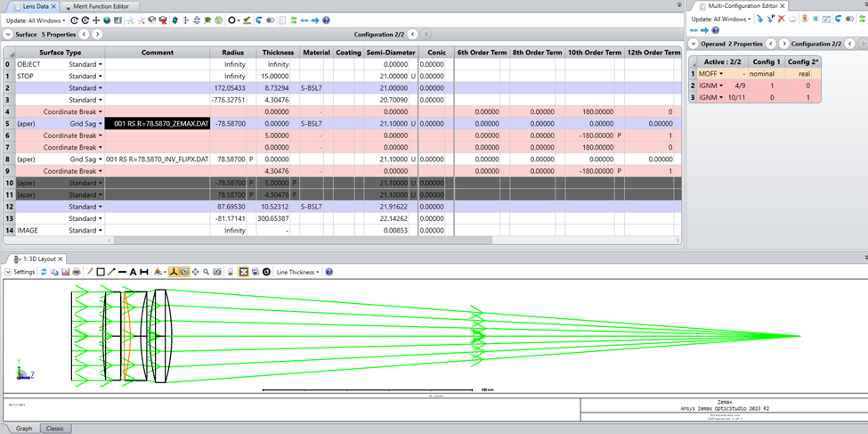Go to previous configuration in Lens Data

pyautogui.click(x=412, y=35)
